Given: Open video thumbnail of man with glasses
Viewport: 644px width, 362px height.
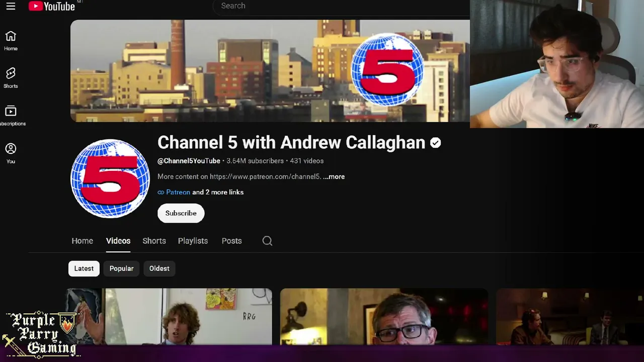Looking at the screenshot, I should (x=384, y=316).
